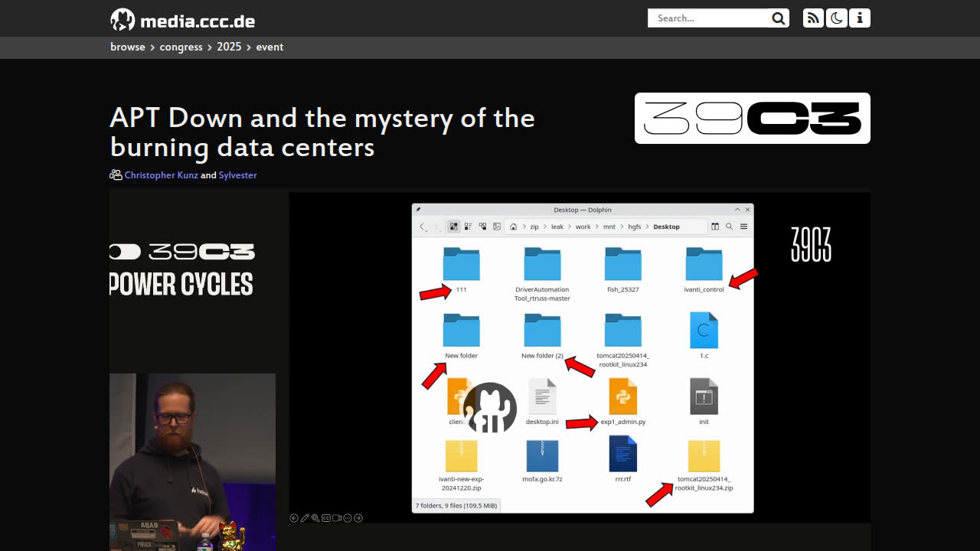This screenshot has height=551, width=980.
Task: Select zip in Dolphin path bar
Action: tap(535, 227)
